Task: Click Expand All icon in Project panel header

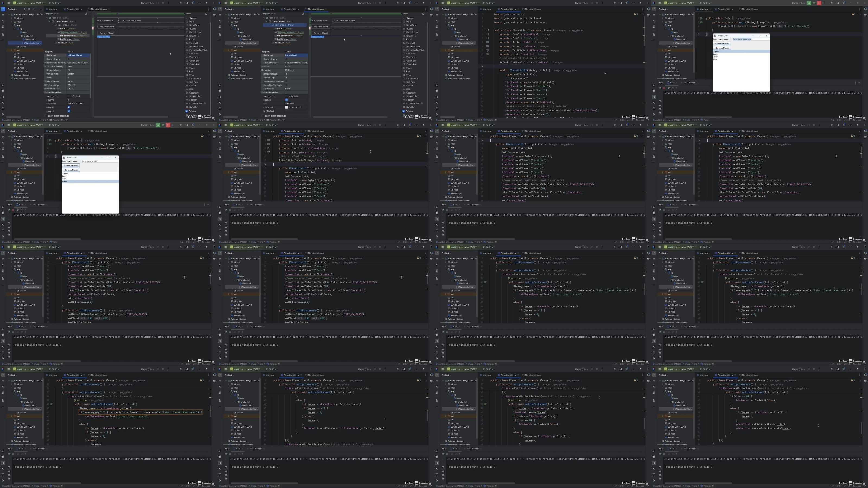Action: point(29,9)
